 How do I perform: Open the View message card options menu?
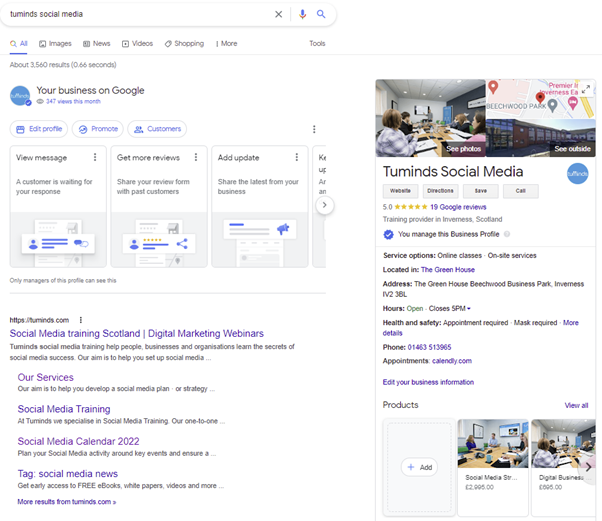(x=95, y=157)
